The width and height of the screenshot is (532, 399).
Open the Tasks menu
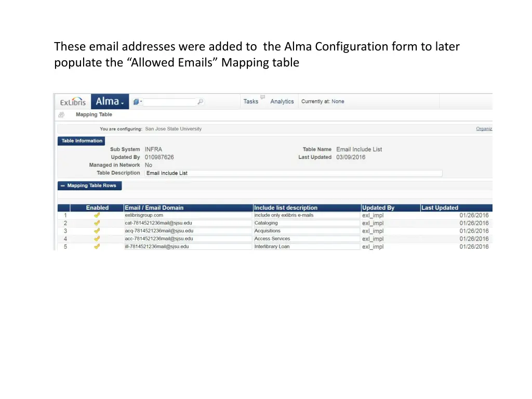(251, 101)
